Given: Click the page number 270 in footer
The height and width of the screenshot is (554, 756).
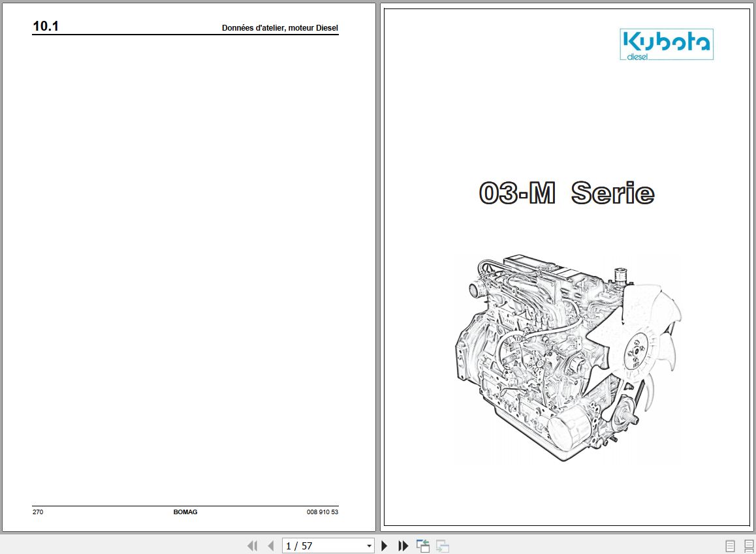Looking at the screenshot, I should tap(38, 512).
